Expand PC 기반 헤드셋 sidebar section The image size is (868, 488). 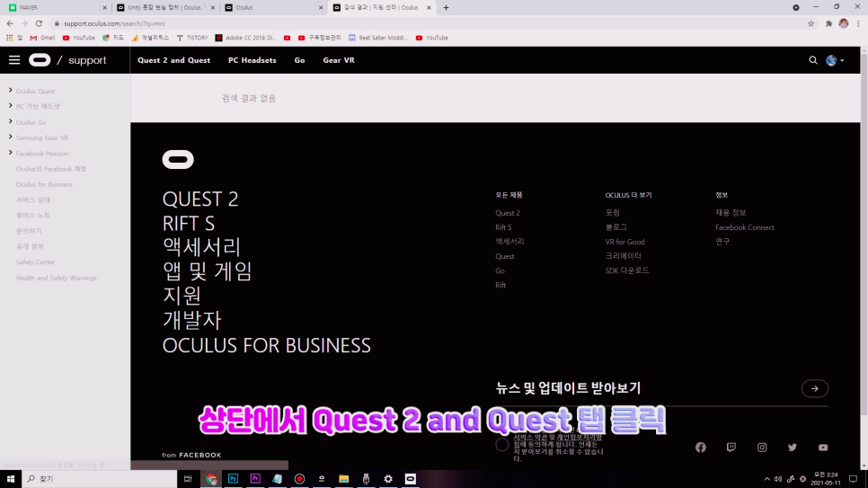[10, 106]
